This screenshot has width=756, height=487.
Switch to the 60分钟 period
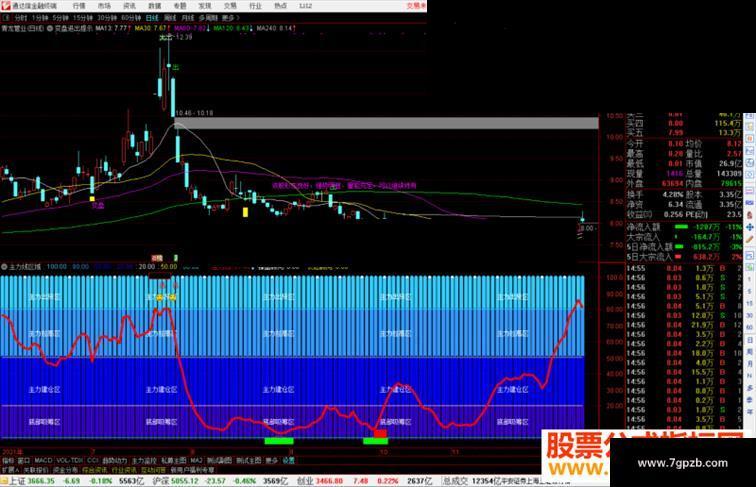point(131,18)
